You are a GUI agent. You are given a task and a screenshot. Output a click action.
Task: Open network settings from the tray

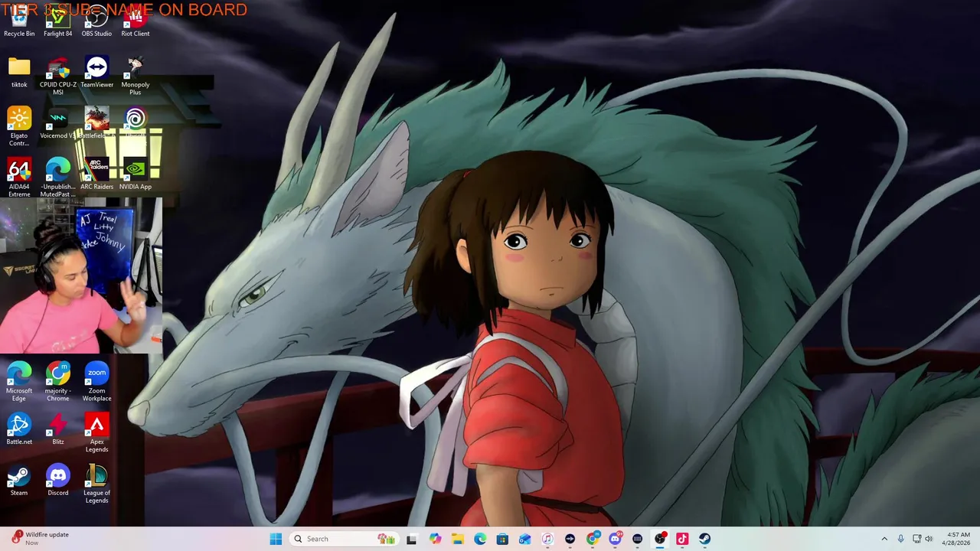click(916, 539)
